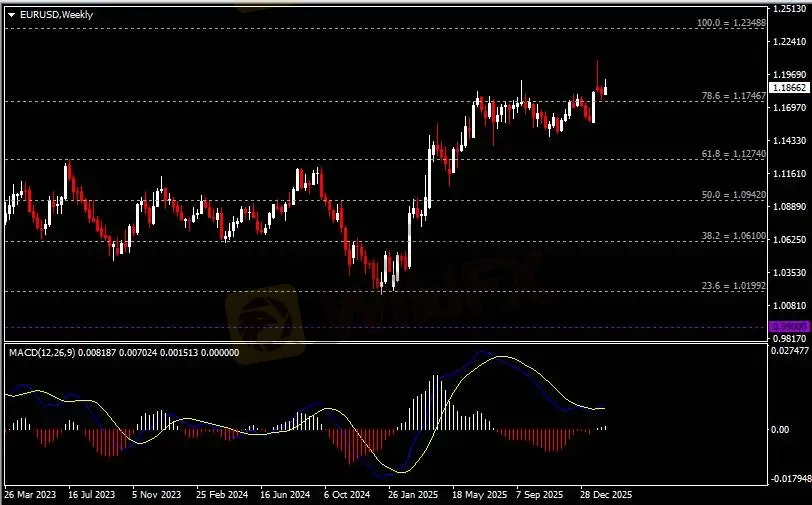812x505 pixels.
Task: Select the 50.0 Fibonacci level label
Action: click(x=734, y=195)
